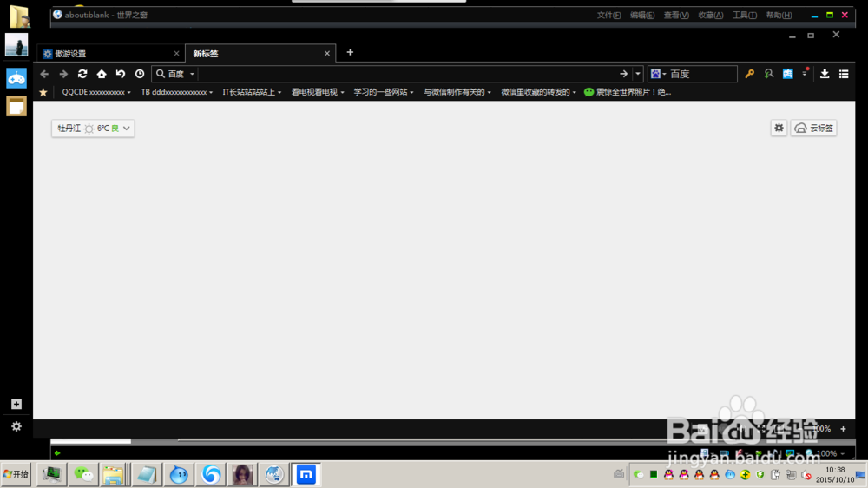Expand the 微信里收藏的转发的 bookmarks folder
This screenshot has width=868, height=488.
pos(539,93)
